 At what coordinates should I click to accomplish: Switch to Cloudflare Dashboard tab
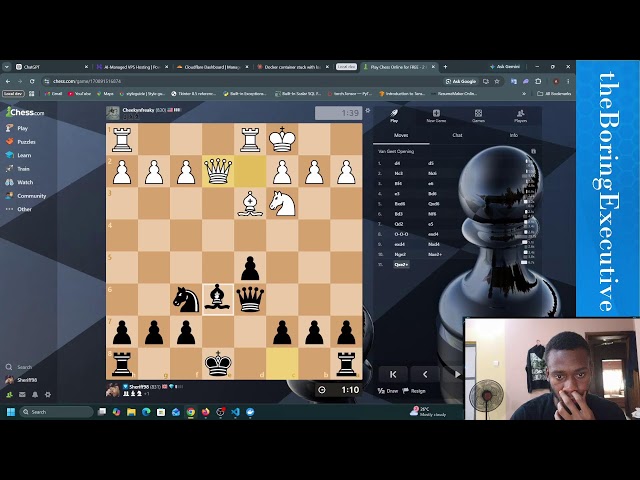click(212, 67)
